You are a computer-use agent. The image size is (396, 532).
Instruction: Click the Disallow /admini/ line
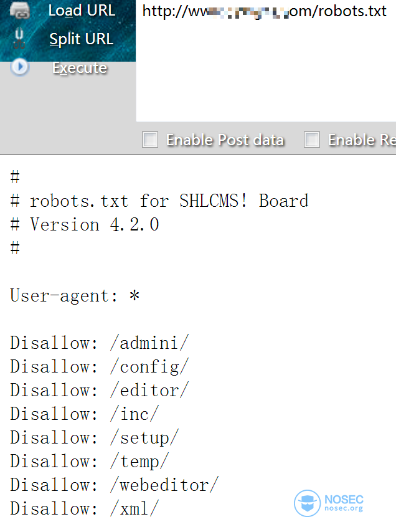100,343
